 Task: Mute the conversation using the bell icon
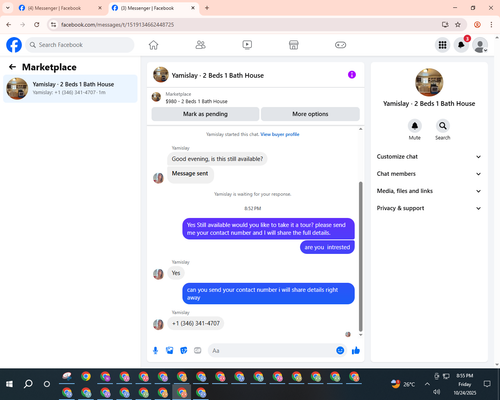click(x=415, y=126)
